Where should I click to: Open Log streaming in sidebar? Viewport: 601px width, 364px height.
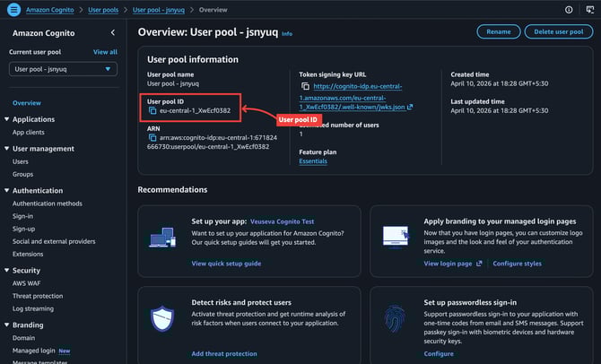tap(33, 308)
